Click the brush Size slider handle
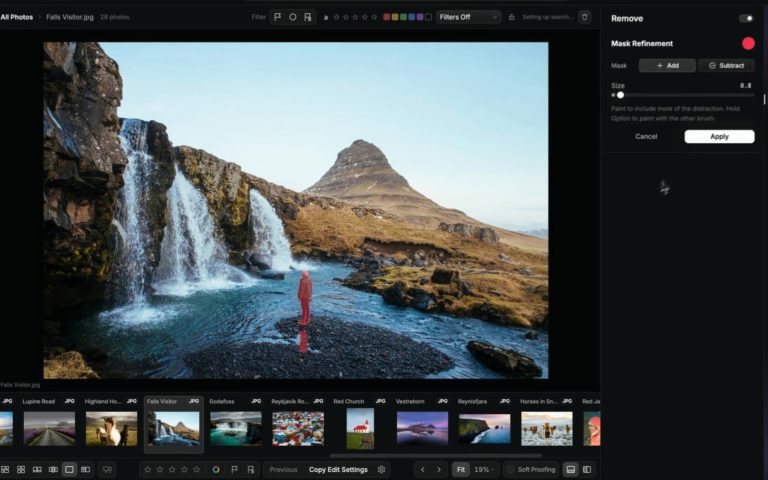768x480 pixels. coord(621,95)
